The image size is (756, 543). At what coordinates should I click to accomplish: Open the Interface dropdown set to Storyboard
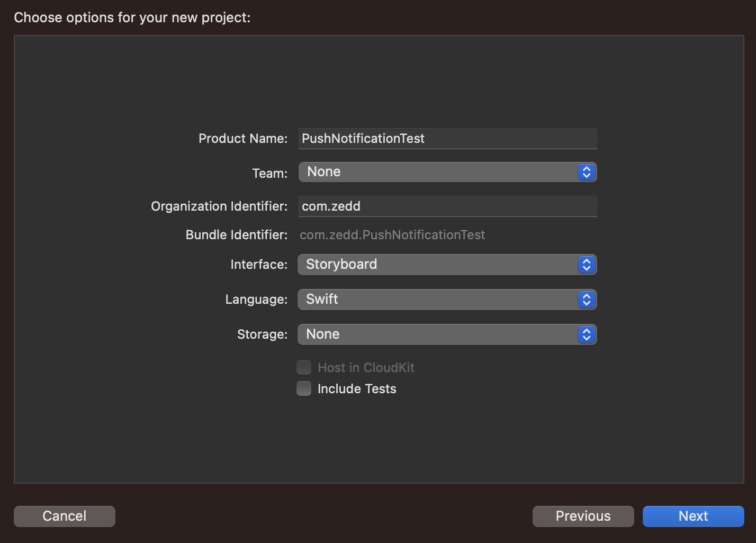pyautogui.click(x=447, y=265)
